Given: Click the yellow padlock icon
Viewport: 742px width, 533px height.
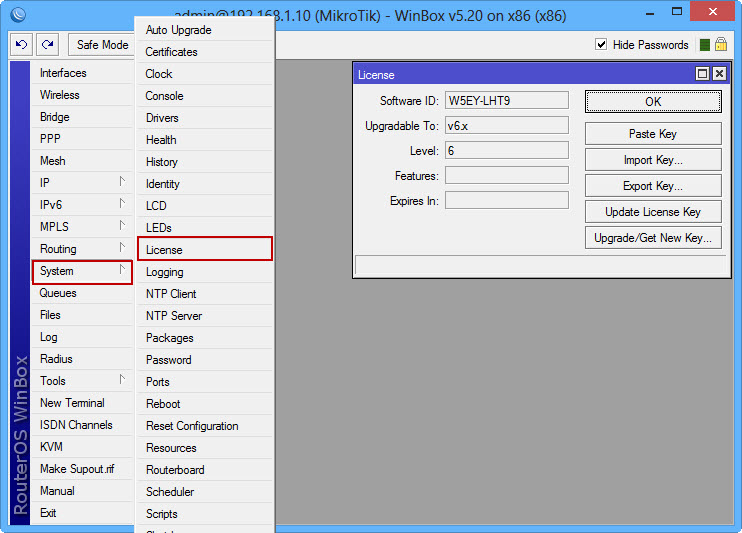Looking at the screenshot, I should point(721,44).
